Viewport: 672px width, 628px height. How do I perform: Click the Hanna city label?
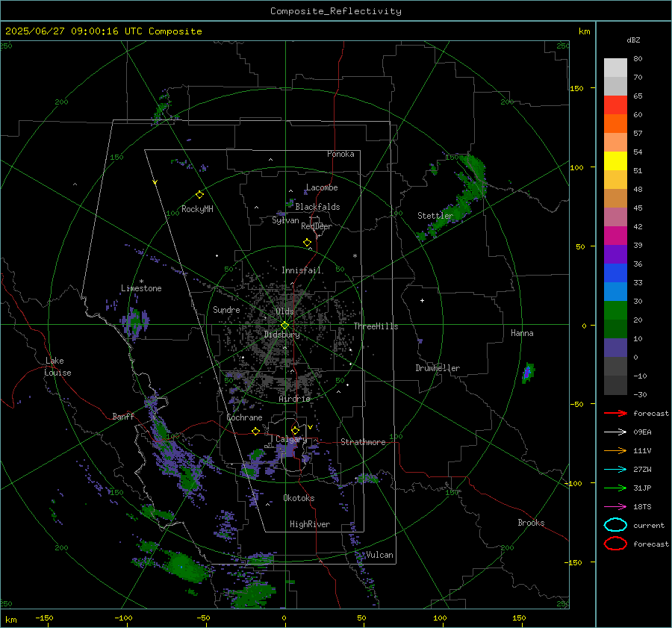[522, 333]
